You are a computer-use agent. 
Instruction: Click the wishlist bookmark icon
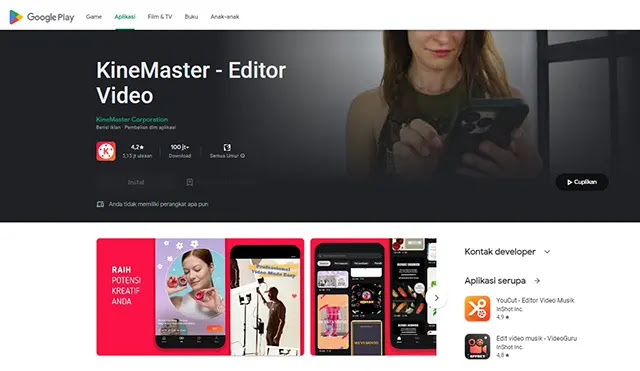click(190, 182)
